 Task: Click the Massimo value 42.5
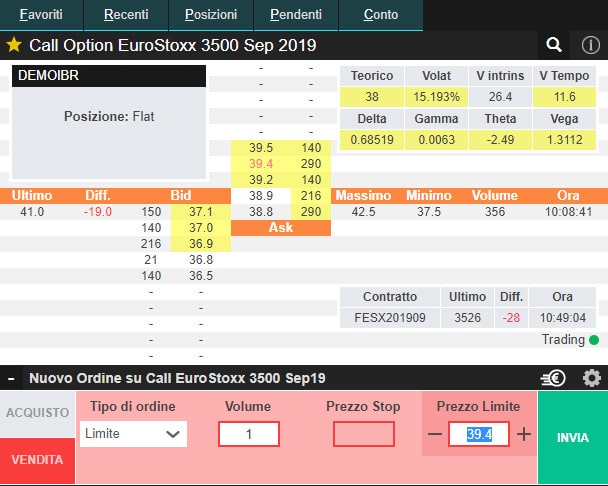[363, 212]
